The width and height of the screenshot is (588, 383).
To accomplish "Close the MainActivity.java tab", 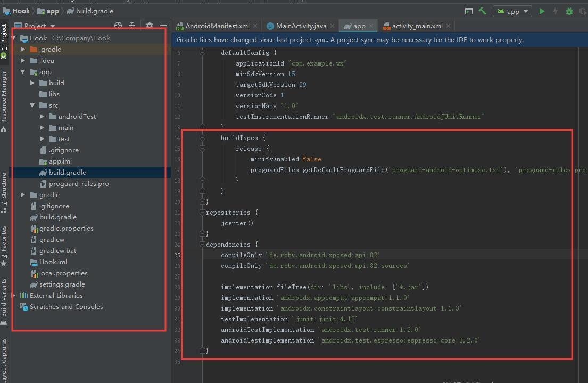I will [332, 26].
